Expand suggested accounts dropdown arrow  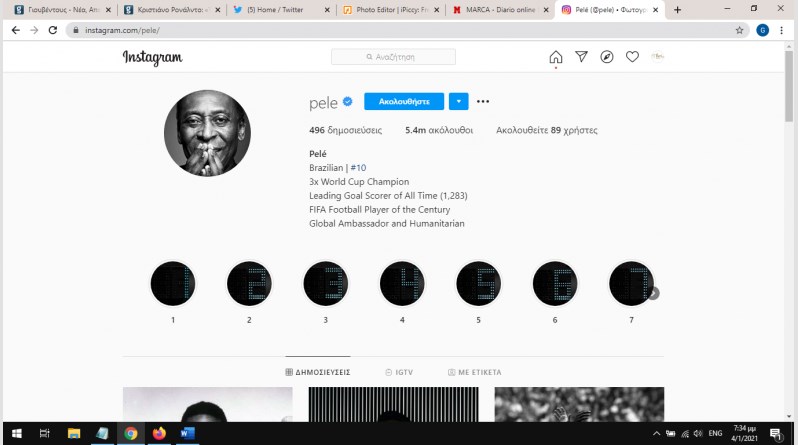click(x=458, y=101)
